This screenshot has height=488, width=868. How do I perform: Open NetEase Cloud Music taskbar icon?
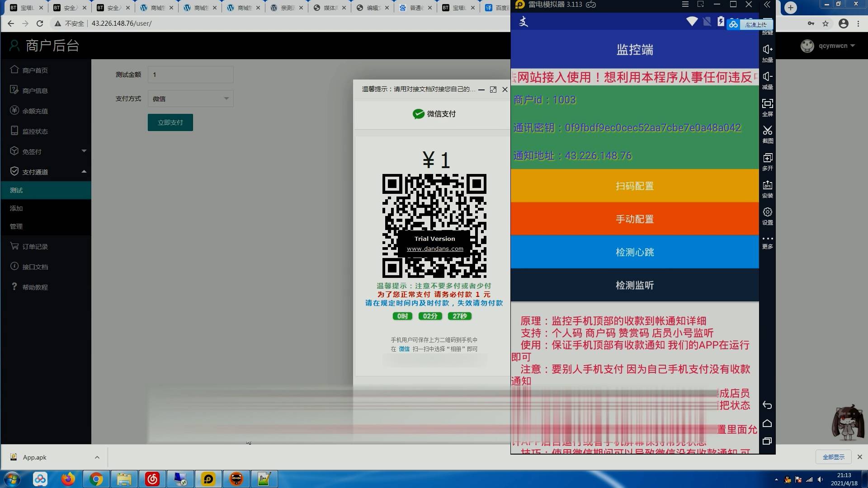click(152, 479)
